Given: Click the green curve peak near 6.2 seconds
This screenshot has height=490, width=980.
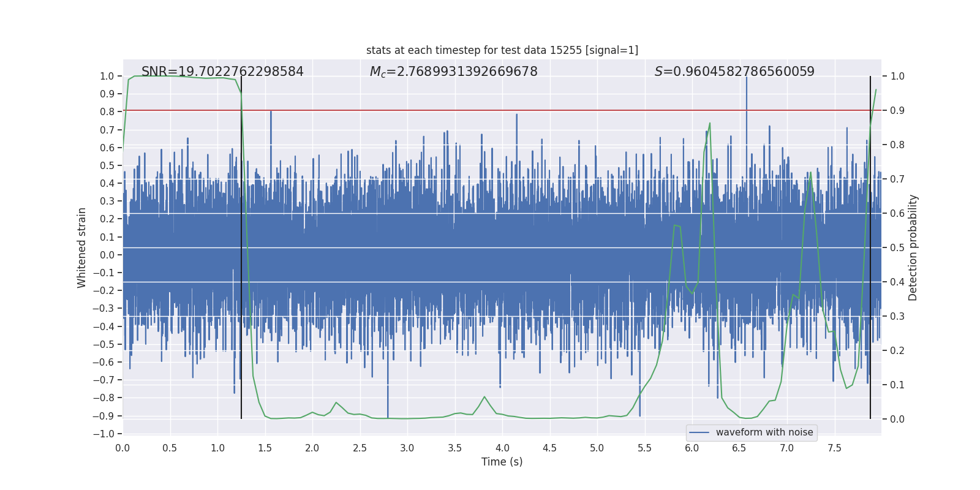Looking at the screenshot, I should click(x=710, y=124).
